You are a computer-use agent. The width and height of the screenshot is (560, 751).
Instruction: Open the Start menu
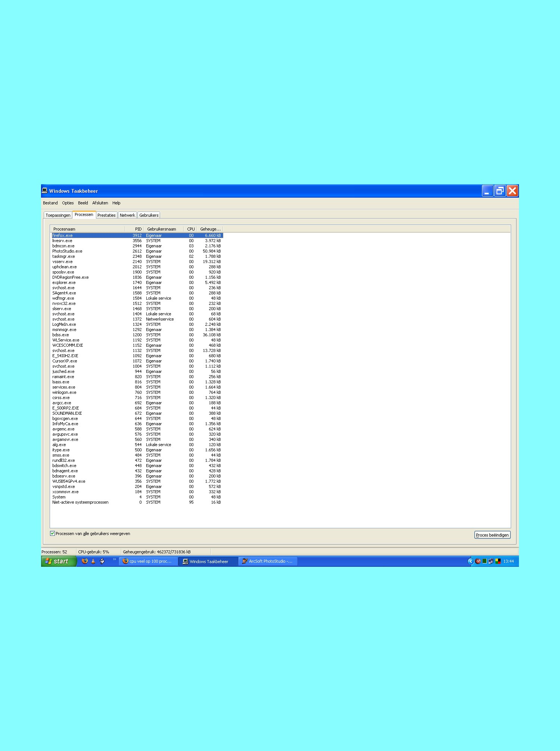[59, 561]
